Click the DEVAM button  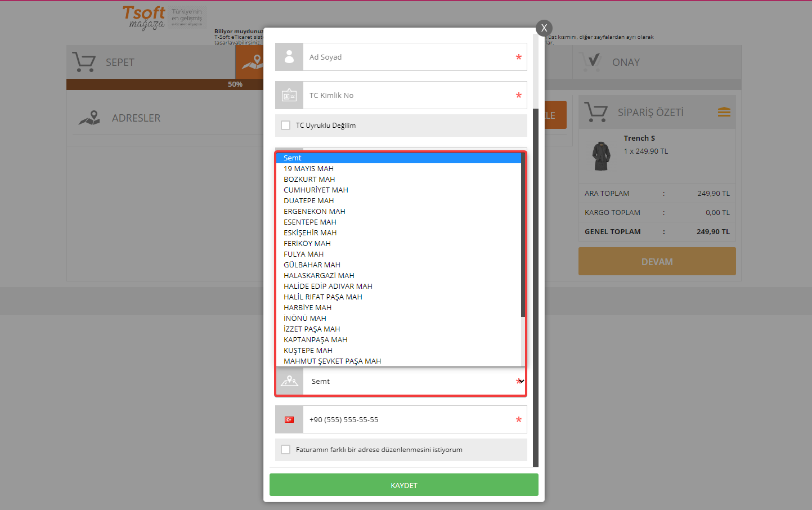coord(657,261)
